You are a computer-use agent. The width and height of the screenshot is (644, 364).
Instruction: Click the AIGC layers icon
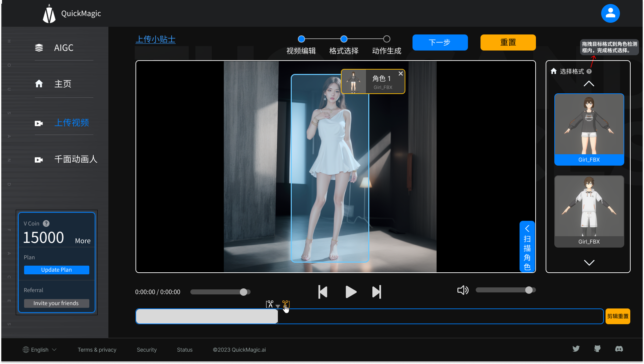pyautogui.click(x=39, y=48)
